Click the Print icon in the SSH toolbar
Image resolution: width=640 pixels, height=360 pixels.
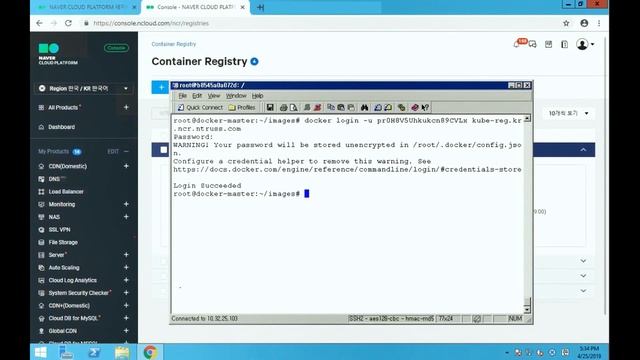(x=283, y=107)
